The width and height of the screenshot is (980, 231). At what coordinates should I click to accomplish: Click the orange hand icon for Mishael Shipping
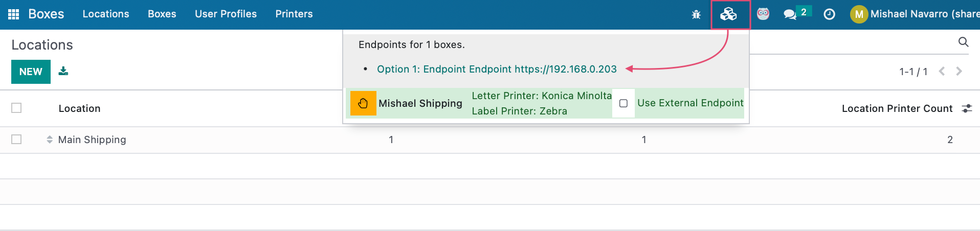363,103
